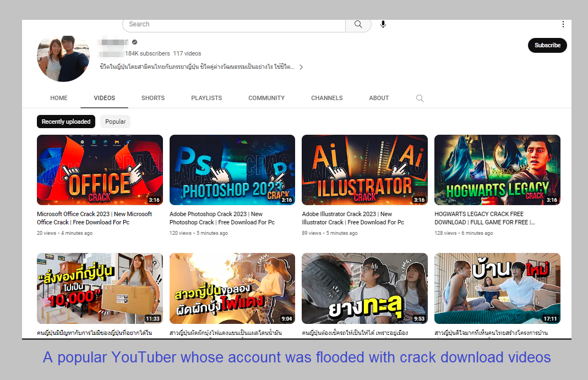Click '128 views • 6 minutes ago' text
Image resolution: width=588 pixels, height=380 pixels.
coord(464,233)
